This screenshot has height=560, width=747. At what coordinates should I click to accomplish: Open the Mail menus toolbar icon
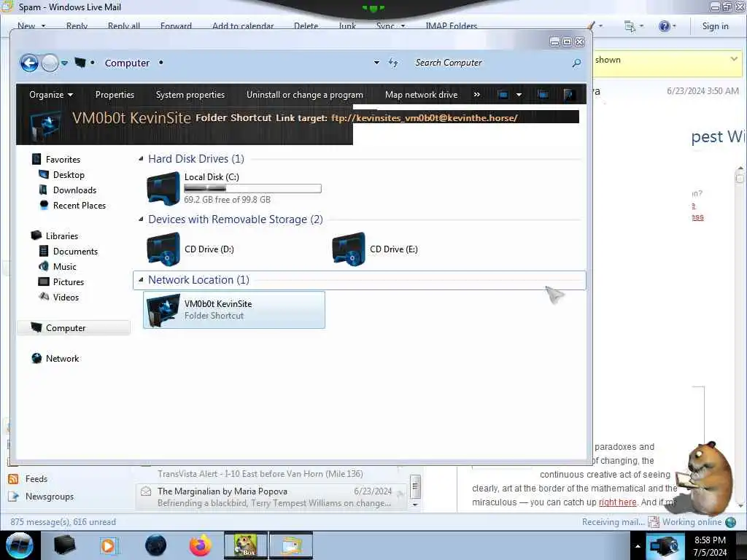tap(630, 26)
